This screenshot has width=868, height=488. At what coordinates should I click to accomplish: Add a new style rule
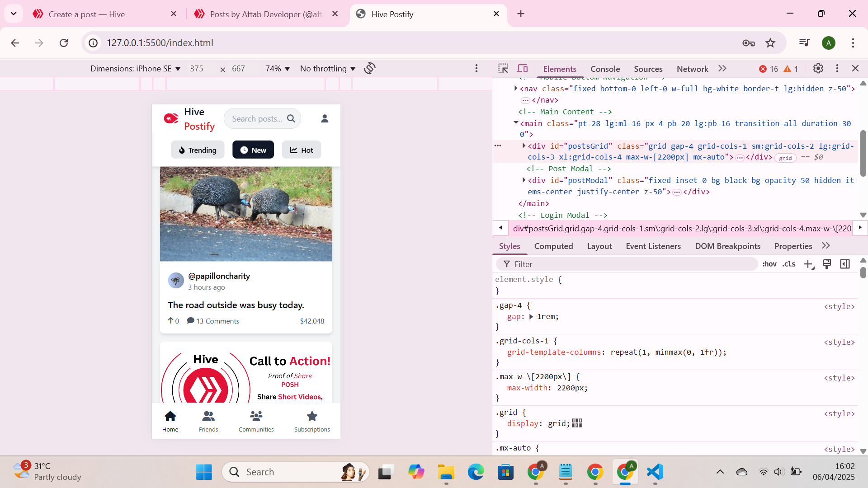click(809, 264)
